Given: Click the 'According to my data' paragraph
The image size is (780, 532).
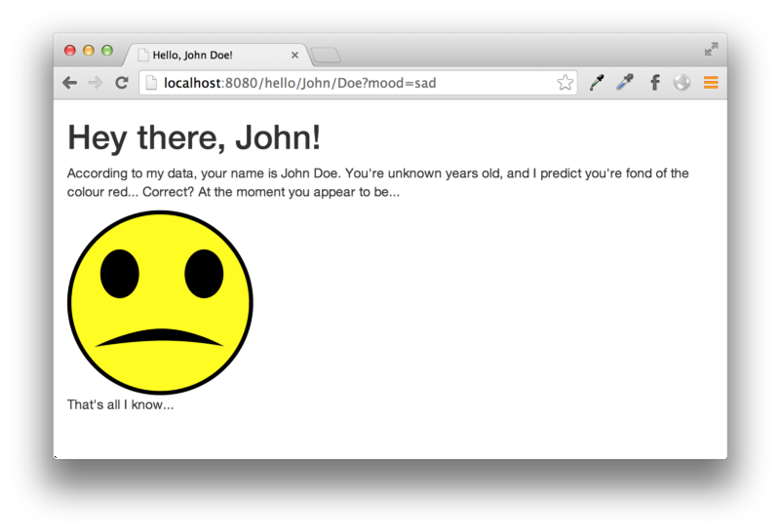Looking at the screenshot, I should pos(378,182).
